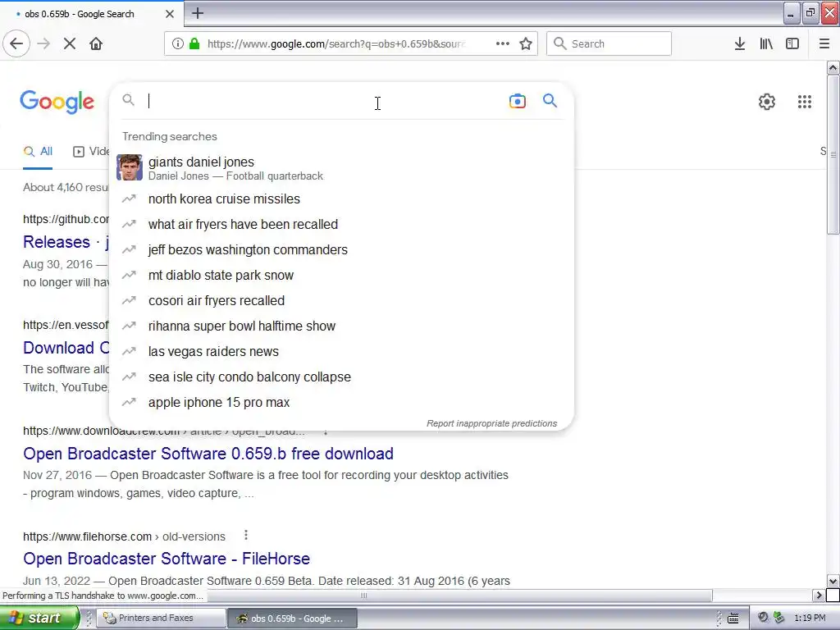The width and height of the screenshot is (840, 630).
Task: Stop page loading with the X button
Action: click(x=70, y=43)
